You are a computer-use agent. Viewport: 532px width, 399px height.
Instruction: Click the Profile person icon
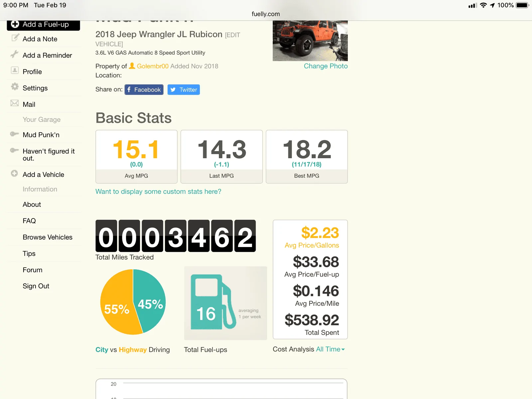pyautogui.click(x=15, y=70)
